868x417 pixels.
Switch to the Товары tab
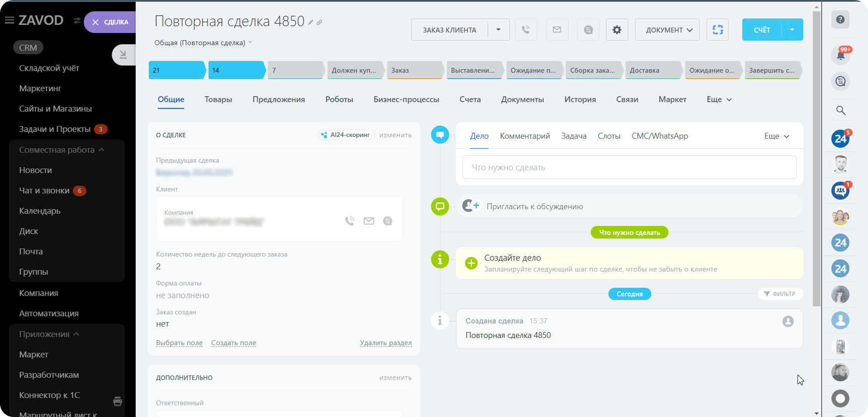click(x=218, y=99)
